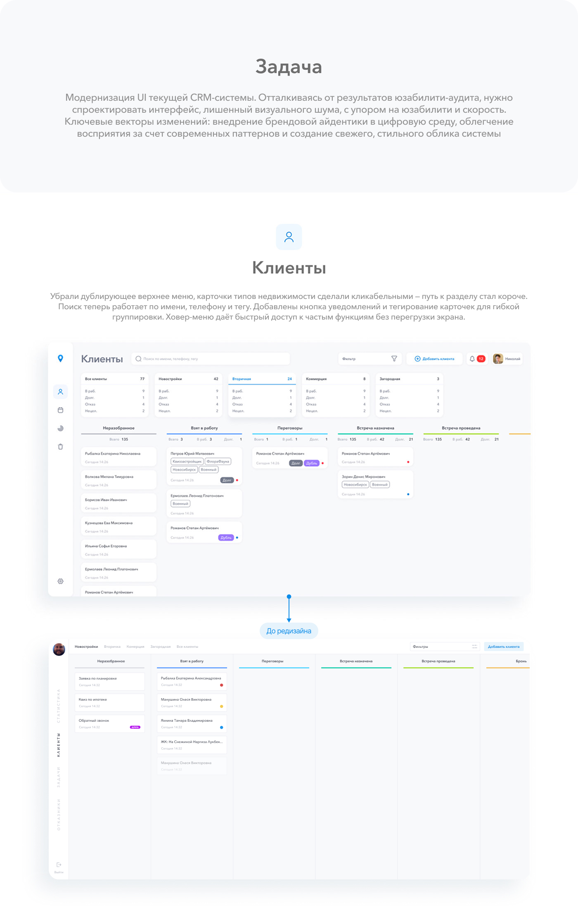This screenshot has width=578, height=924.
Task: Open the calendar icon in the redesigned sidebar
Action: coord(60,410)
